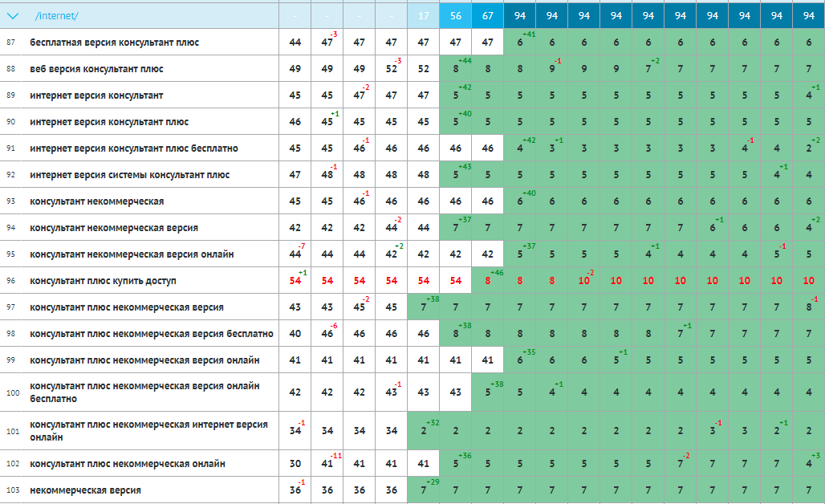825x504 pixels.
Task: Select header column labeled 56
Action: tap(456, 16)
